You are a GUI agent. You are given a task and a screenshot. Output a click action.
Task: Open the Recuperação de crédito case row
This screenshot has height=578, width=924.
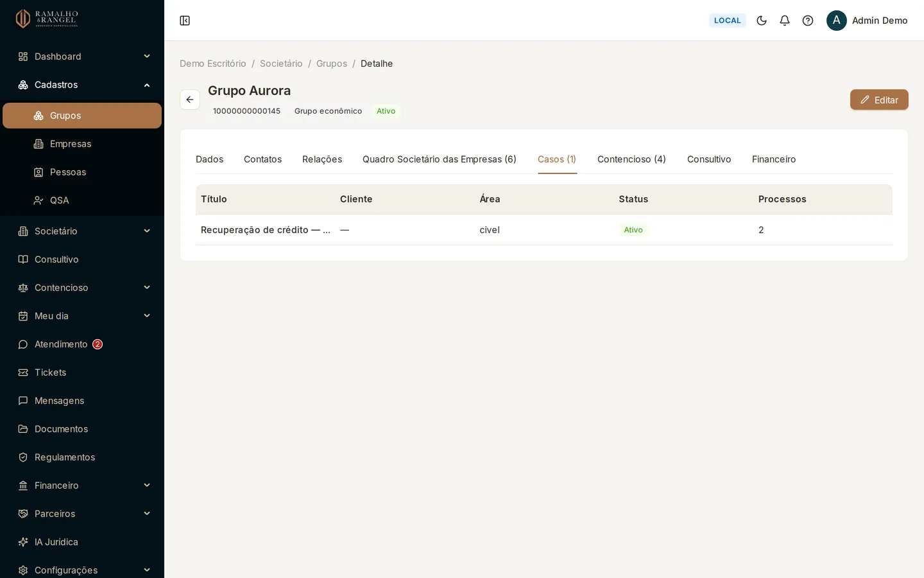click(544, 230)
